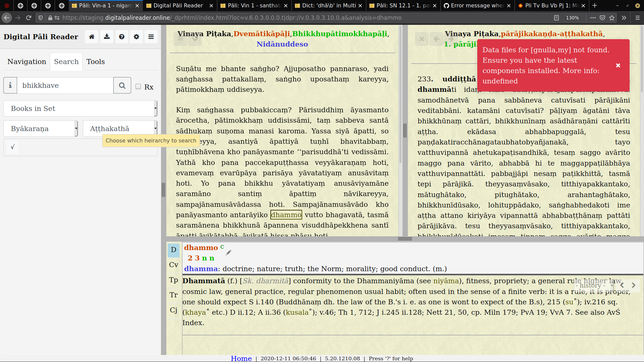Switch to the Navigation tab
The width and height of the screenshot is (644, 362).
click(x=27, y=62)
